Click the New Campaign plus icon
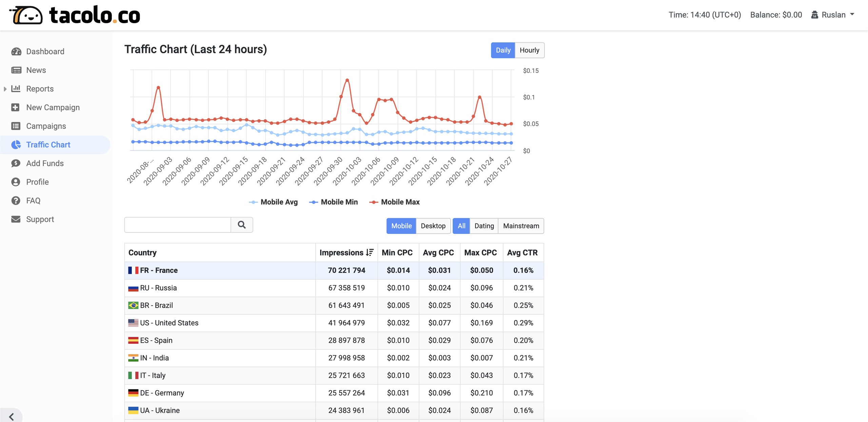 click(15, 107)
